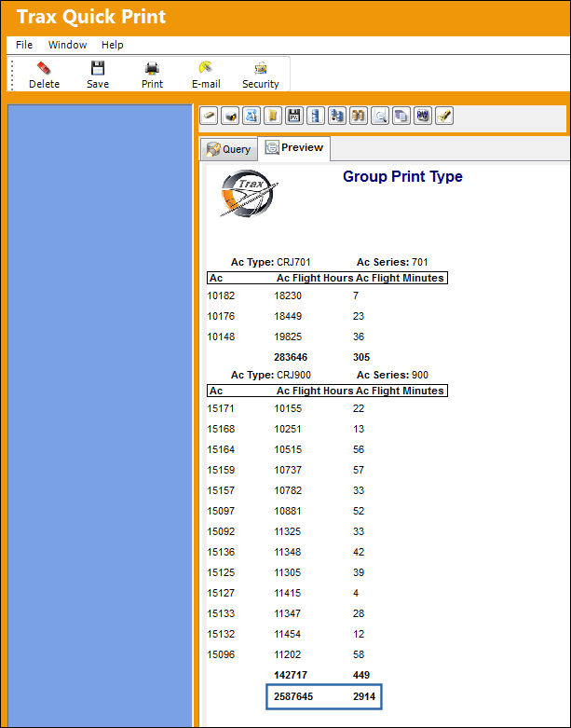The height and width of the screenshot is (728, 571).
Task: Click Ac Series 701 label
Action: (392, 262)
